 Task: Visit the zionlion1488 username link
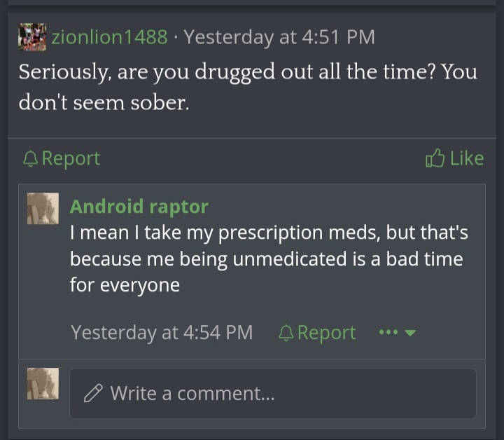[x=110, y=37]
